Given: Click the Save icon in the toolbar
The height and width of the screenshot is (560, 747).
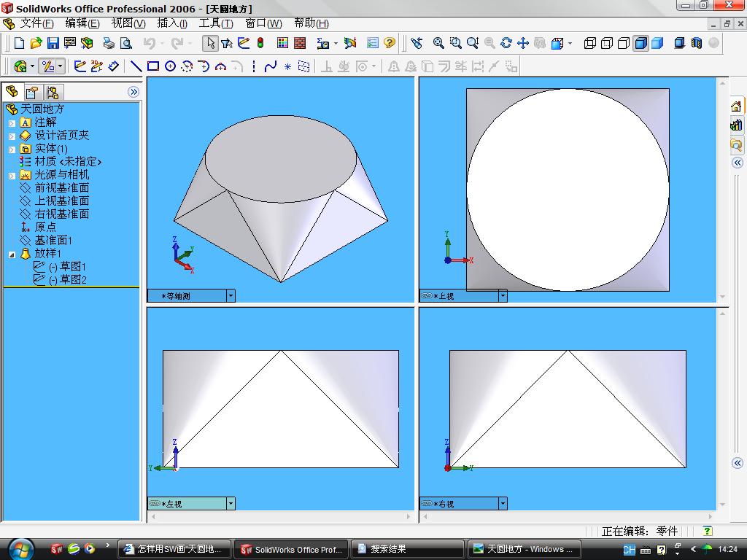Looking at the screenshot, I should (53, 43).
